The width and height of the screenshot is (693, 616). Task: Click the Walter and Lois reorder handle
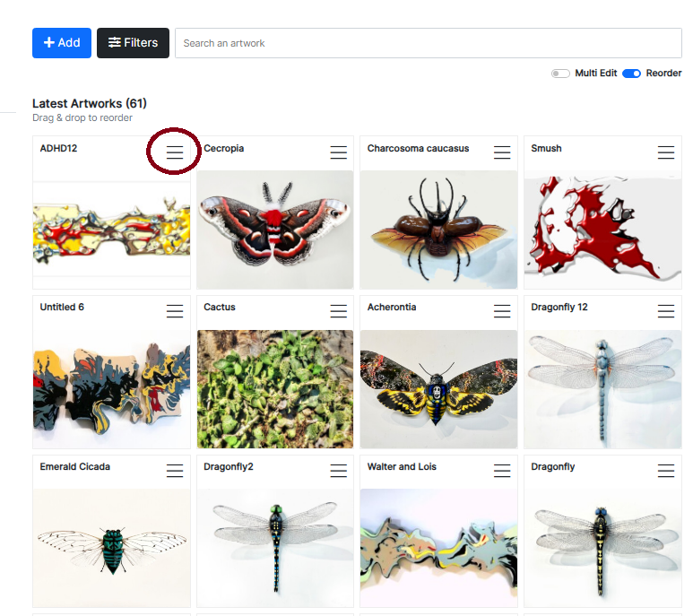tap(502, 471)
